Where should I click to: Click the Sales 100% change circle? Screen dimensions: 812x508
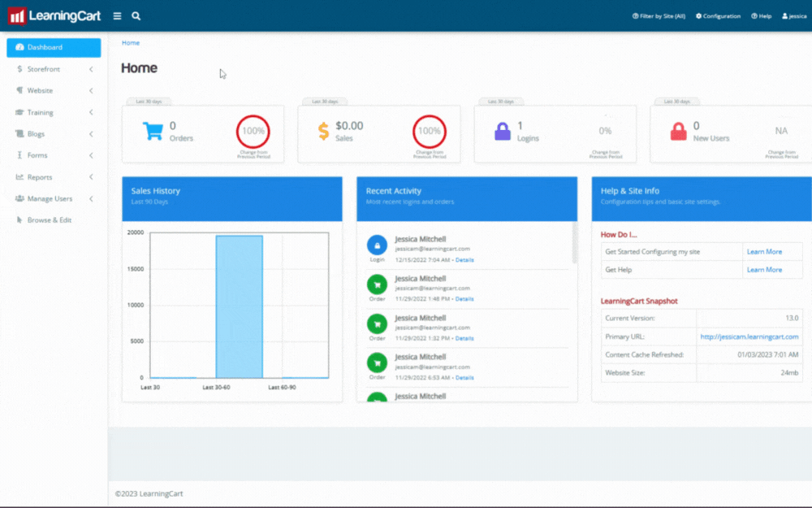click(x=430, y=131)
